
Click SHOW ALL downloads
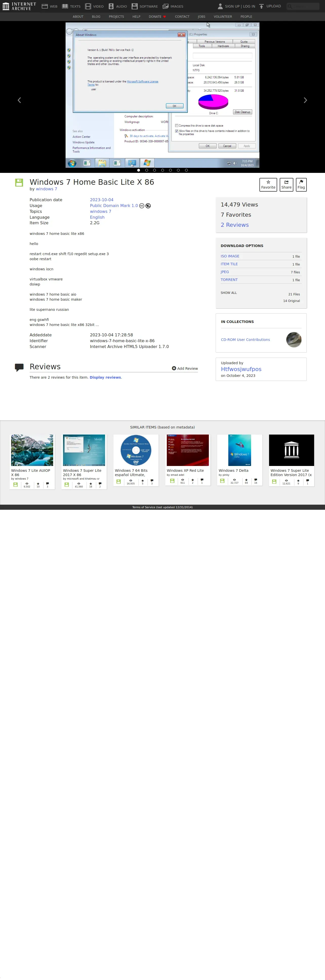(x=229, y=293)
